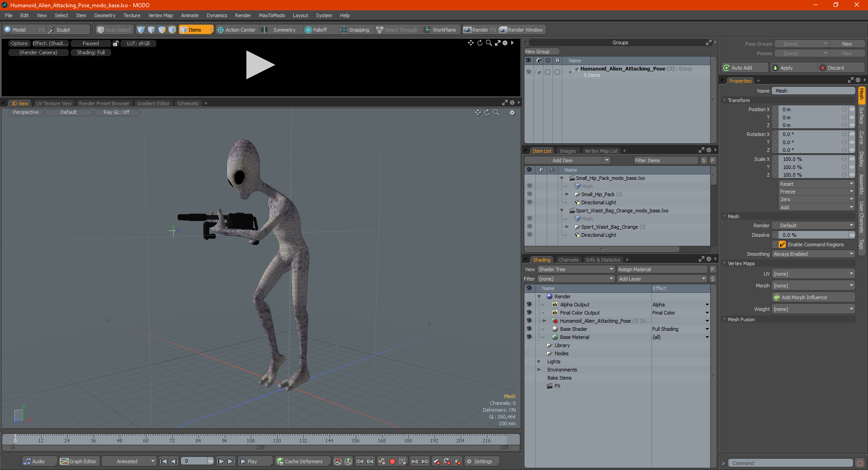Open the Audio settings icon

(x=28, y=461)
